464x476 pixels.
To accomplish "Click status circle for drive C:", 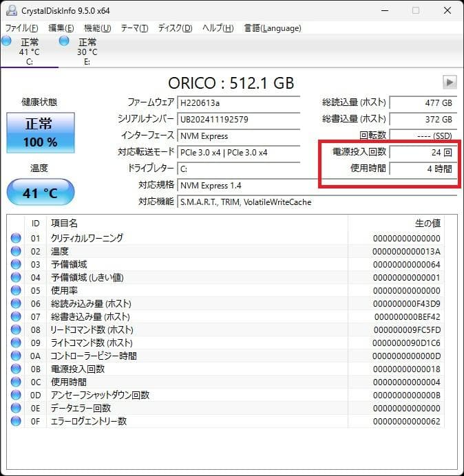I will pos(6,41).
